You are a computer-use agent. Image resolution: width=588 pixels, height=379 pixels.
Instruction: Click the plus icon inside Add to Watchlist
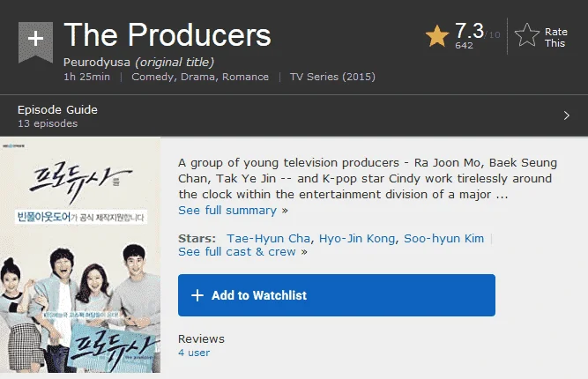click(x=197, y=295)
